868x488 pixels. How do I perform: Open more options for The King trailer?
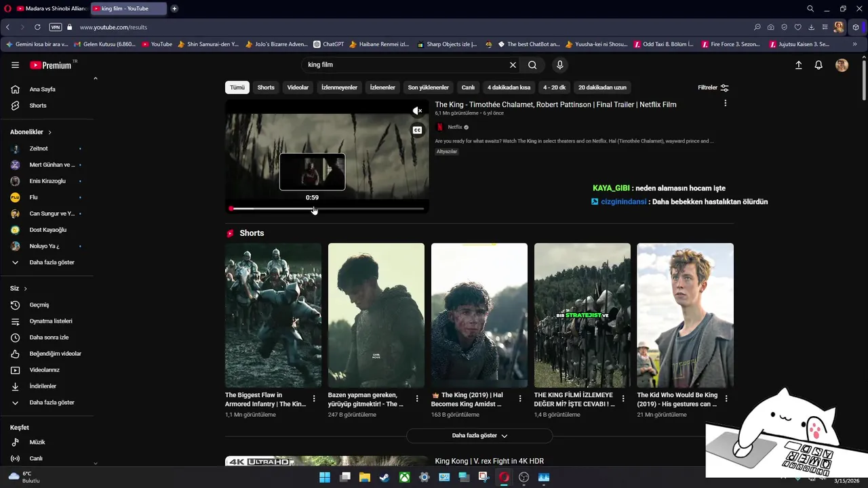point(725,104)
